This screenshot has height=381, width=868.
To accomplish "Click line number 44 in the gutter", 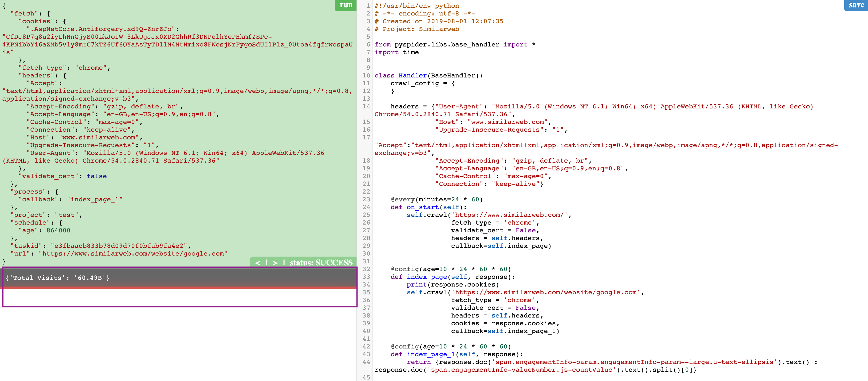I will click(x=366, y=362).
